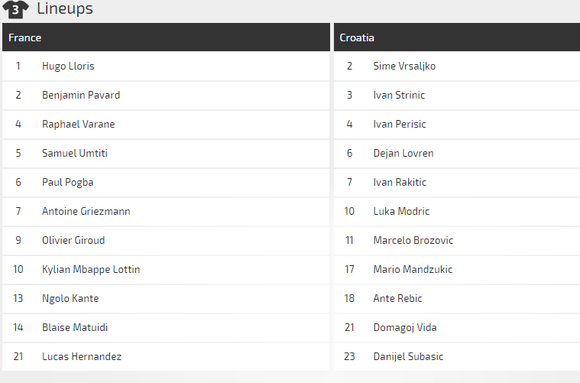
Task: Click Antoine Griezmann in the lineup
Action: coord(86,211)
